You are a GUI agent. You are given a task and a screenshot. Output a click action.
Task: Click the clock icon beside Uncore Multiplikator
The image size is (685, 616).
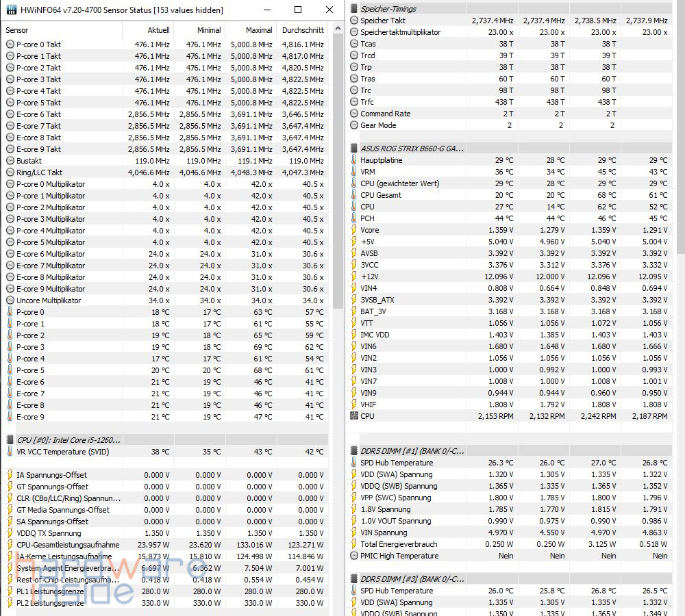coord(10,300)
